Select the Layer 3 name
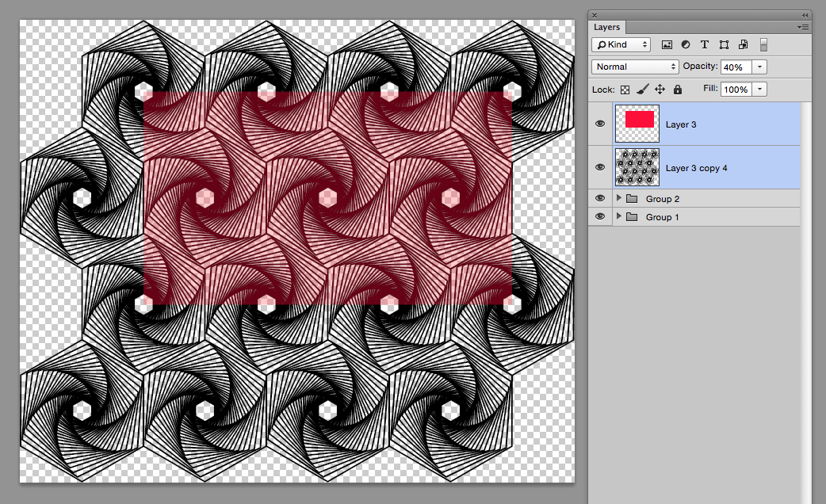 pos(681,124)
